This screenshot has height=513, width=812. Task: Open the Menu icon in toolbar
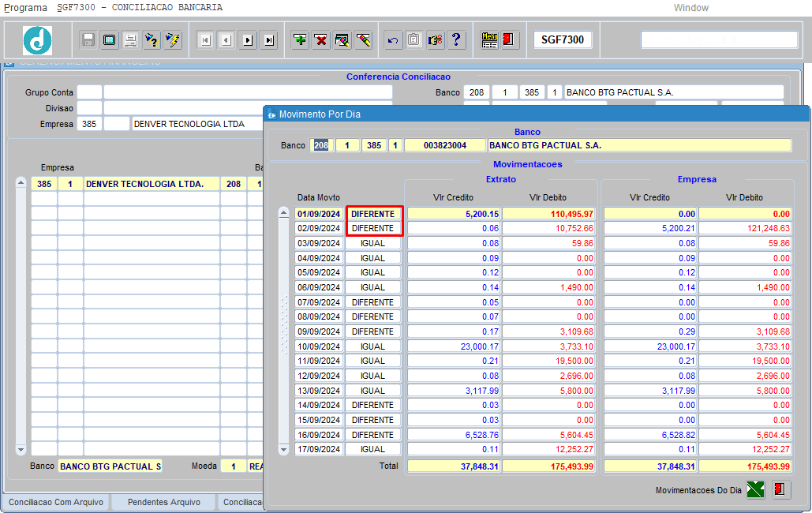(489, 40)
